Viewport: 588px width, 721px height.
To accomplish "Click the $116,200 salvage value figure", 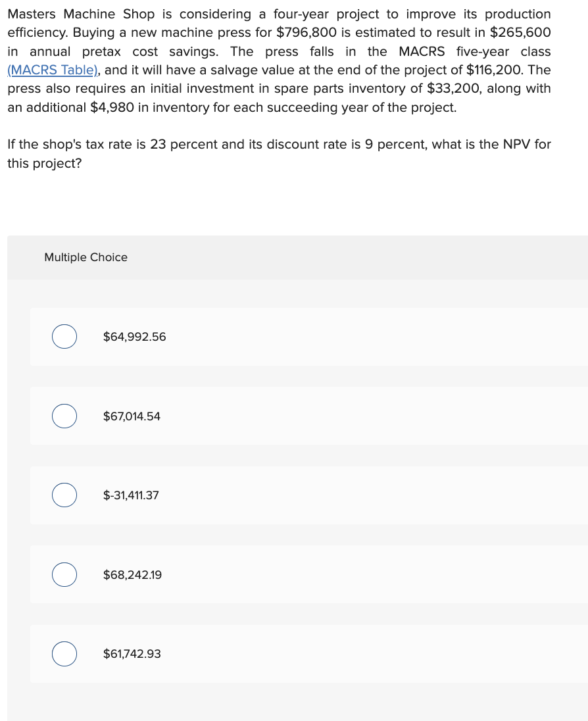I will point(495,70).
